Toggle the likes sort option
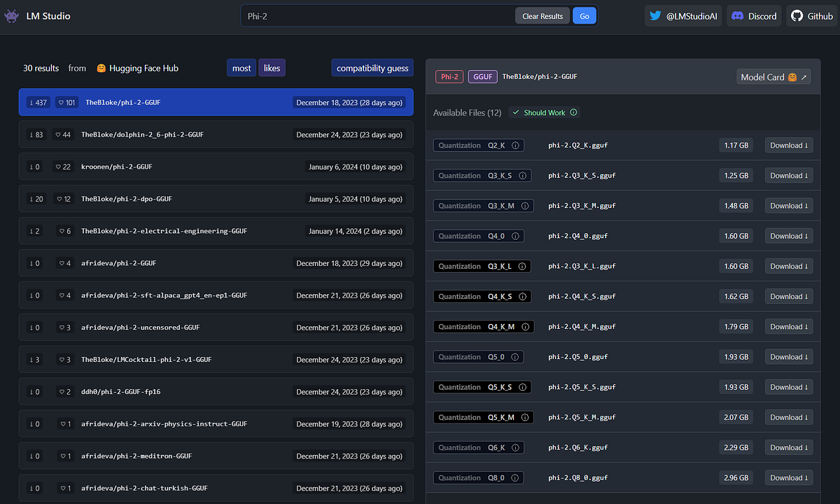The width and height of the screenshot is (840, 504). (272, 68)
